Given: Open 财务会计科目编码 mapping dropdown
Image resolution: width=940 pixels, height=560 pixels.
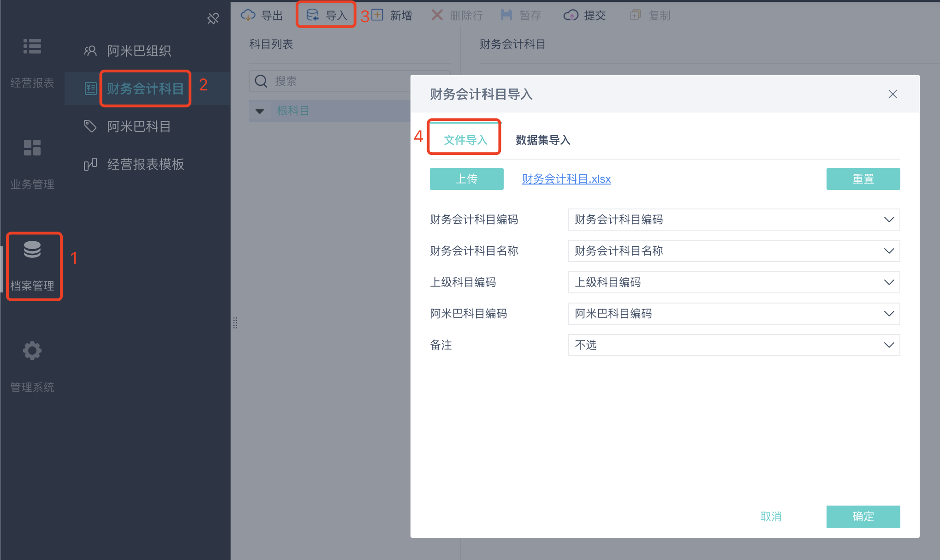Looking at the screenshot, I should click(x=733, y=220).
